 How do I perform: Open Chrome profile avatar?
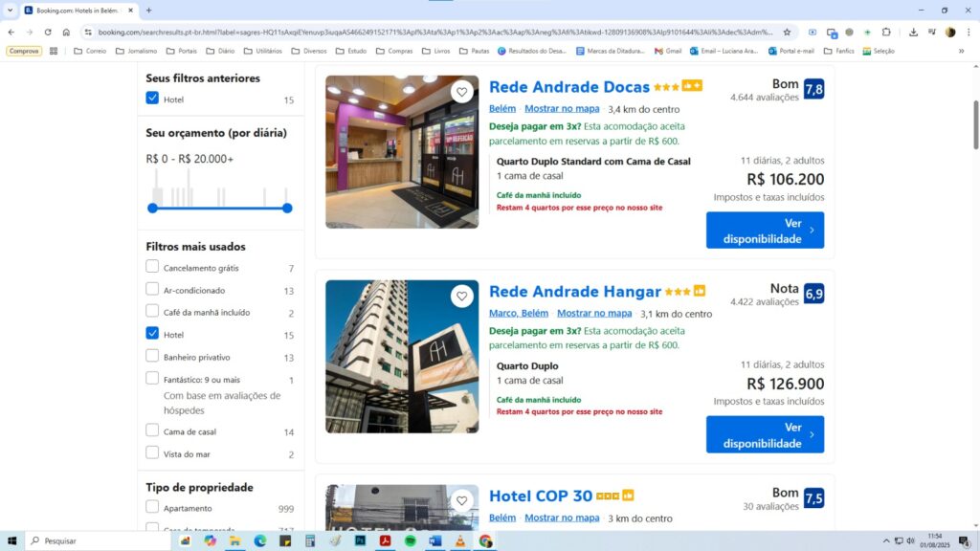tap(950, 32)
